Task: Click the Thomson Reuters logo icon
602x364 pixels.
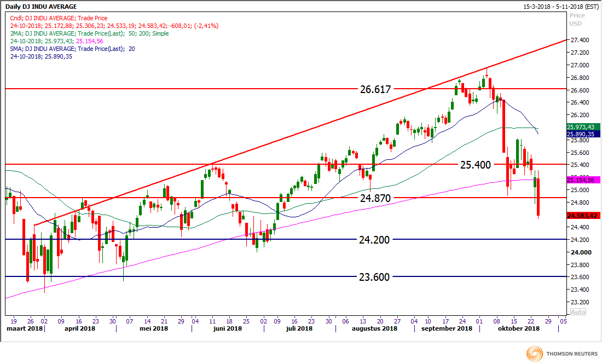Action: (534, 354)
